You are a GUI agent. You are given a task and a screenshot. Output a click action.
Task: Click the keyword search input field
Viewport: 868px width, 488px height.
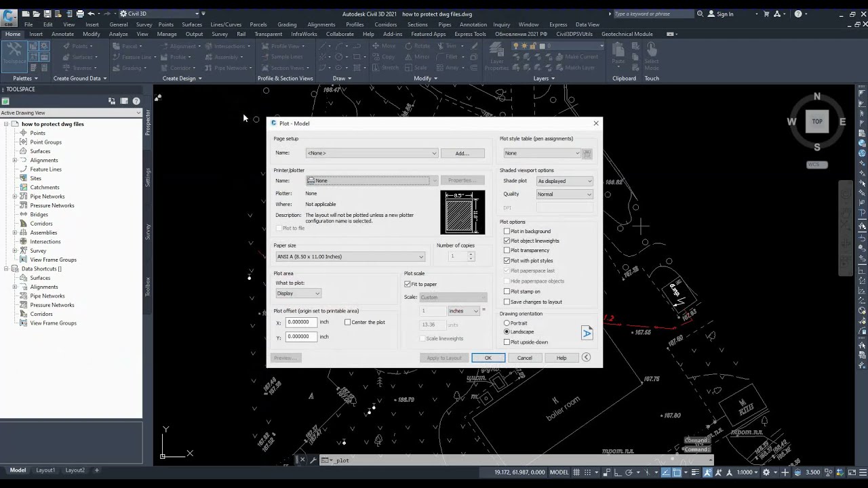click(x=652, y=14)
